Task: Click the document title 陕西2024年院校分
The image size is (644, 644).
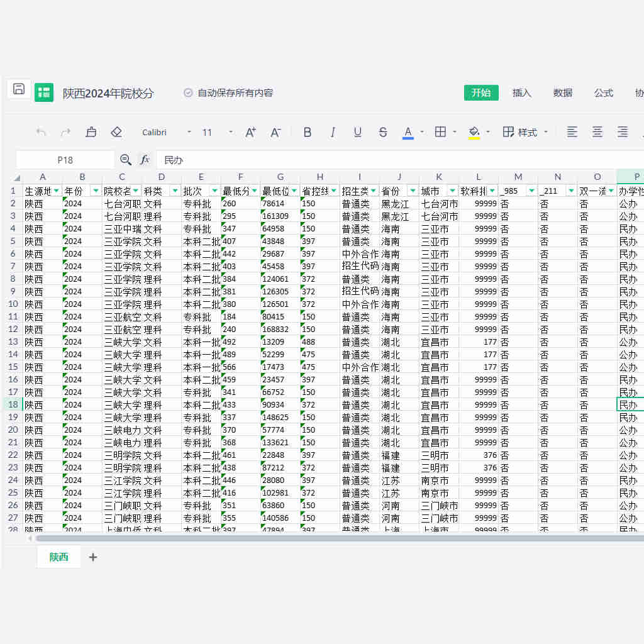Action: (x=108, y=93)
